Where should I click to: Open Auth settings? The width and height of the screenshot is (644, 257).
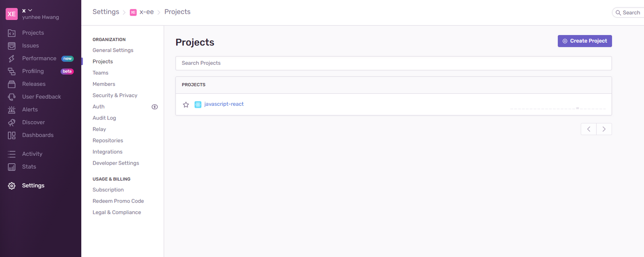pyautogui.click(x=99, y=107)
